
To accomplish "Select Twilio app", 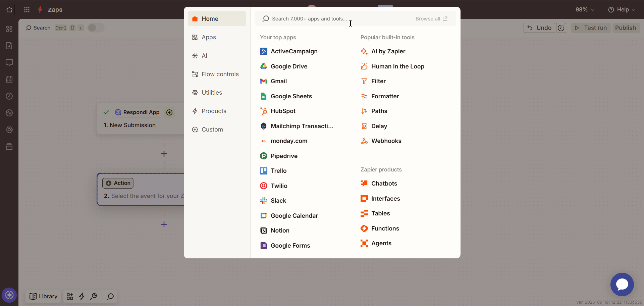I will coord(274,186).
